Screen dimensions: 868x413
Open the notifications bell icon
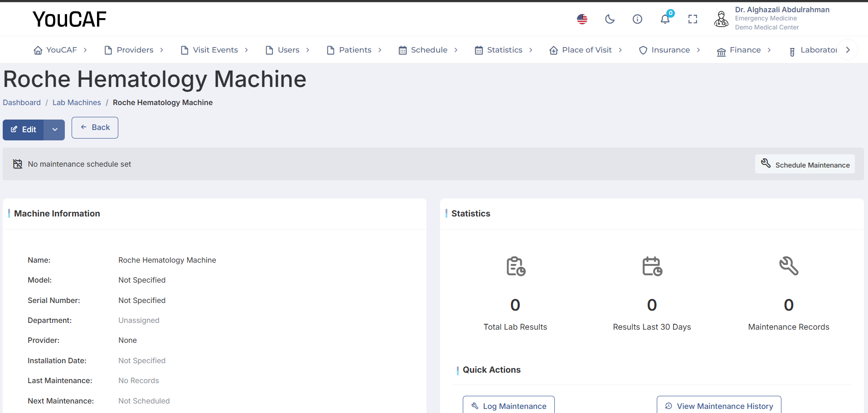pyautogui.click(x=665, y=19)
